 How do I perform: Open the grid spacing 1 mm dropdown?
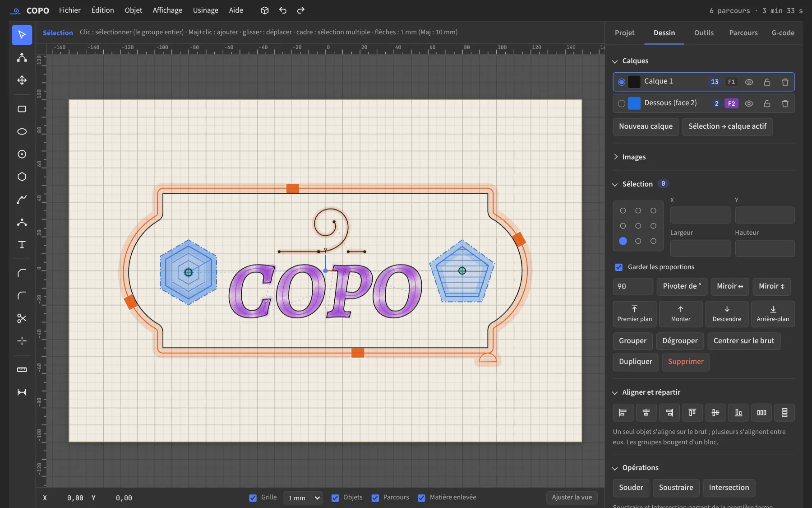coord(303,498)
